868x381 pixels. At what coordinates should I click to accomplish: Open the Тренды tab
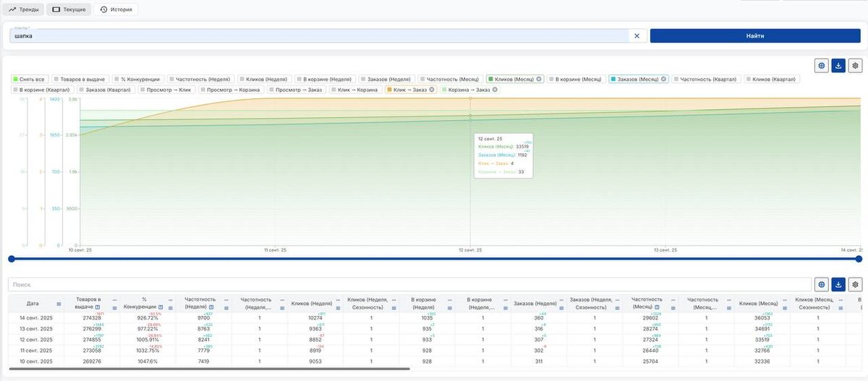[x=22, y=9]
